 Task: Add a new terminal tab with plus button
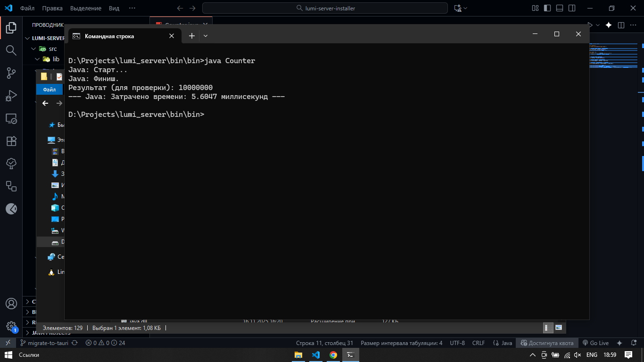[x=191, y=36]
